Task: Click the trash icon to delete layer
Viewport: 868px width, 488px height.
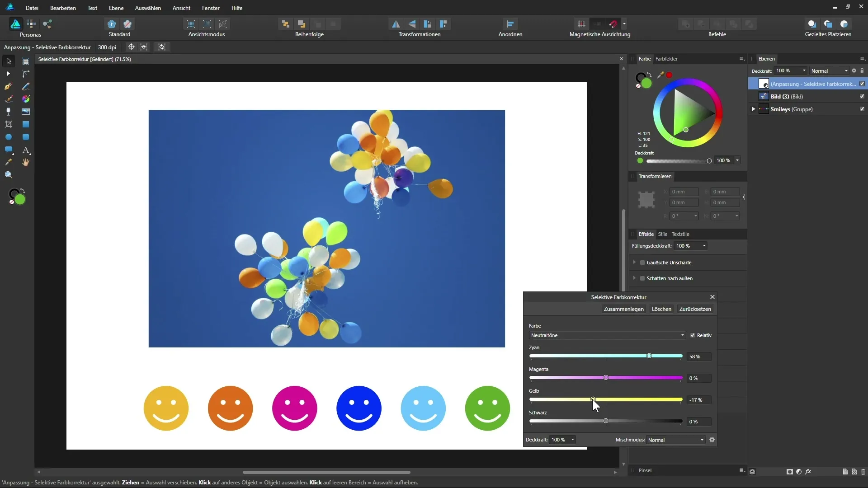Action: pyautogui.click(x=863, y=471)
